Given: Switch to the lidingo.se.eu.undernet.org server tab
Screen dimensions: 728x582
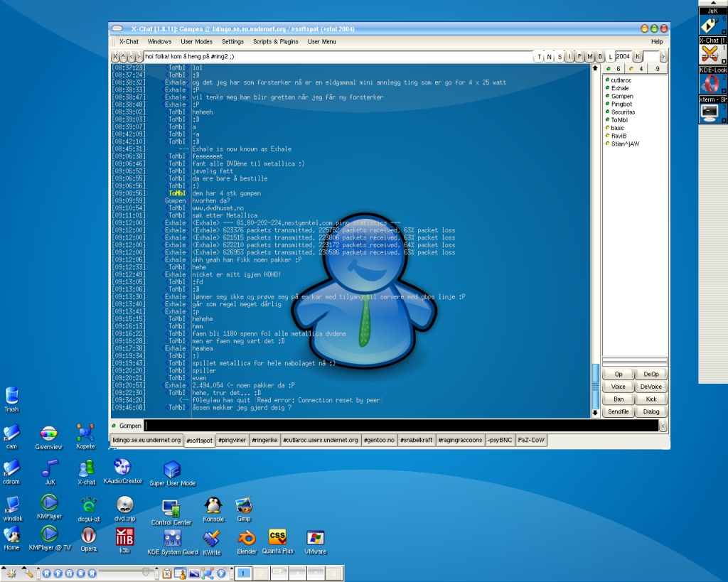Looking at the screenshot, I should pos(146,440).
